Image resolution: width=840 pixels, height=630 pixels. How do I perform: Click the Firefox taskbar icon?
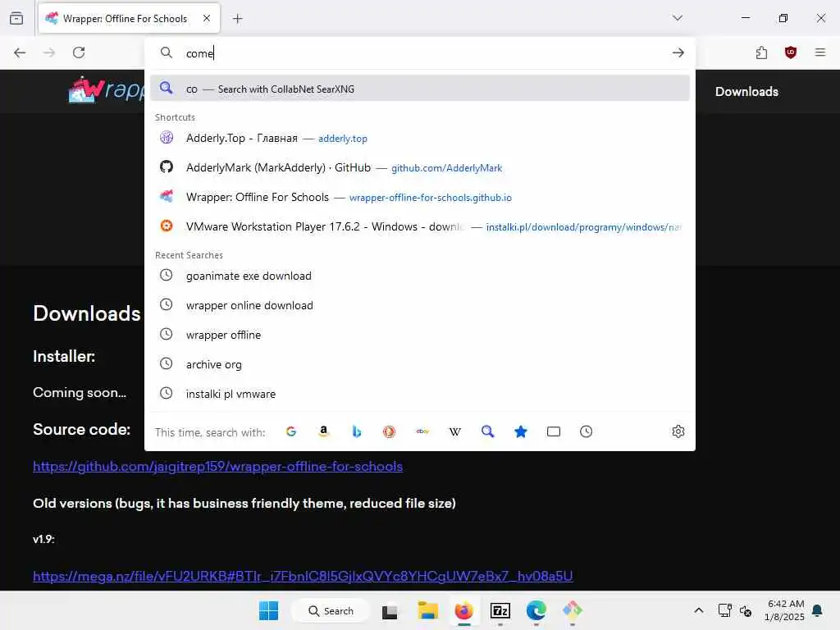coord(464,610)
